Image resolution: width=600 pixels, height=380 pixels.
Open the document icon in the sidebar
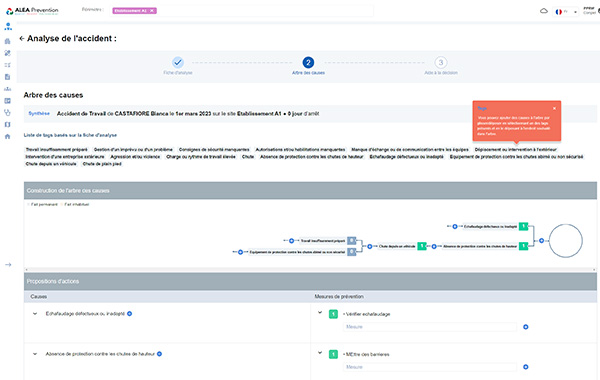(x=7, y=77)
